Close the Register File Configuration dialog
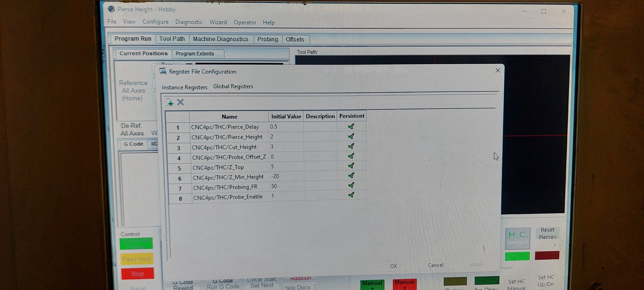 498,71
